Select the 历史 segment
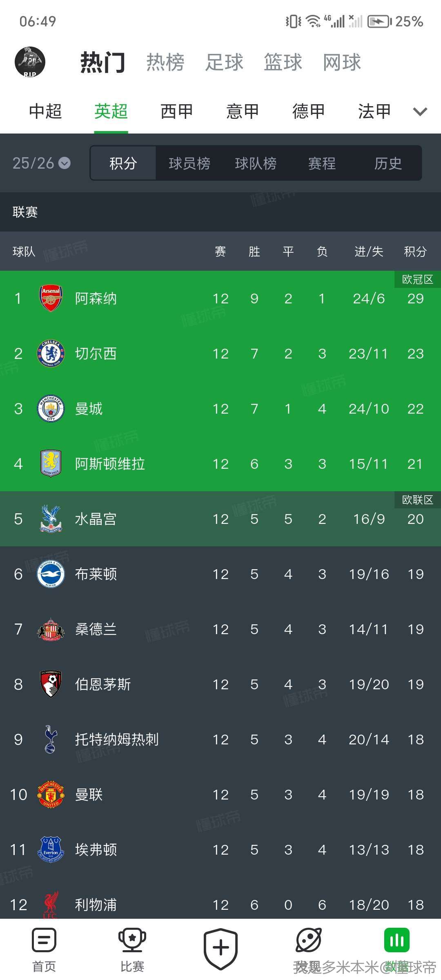Screen dimensions: 441x980 (388, 163)
